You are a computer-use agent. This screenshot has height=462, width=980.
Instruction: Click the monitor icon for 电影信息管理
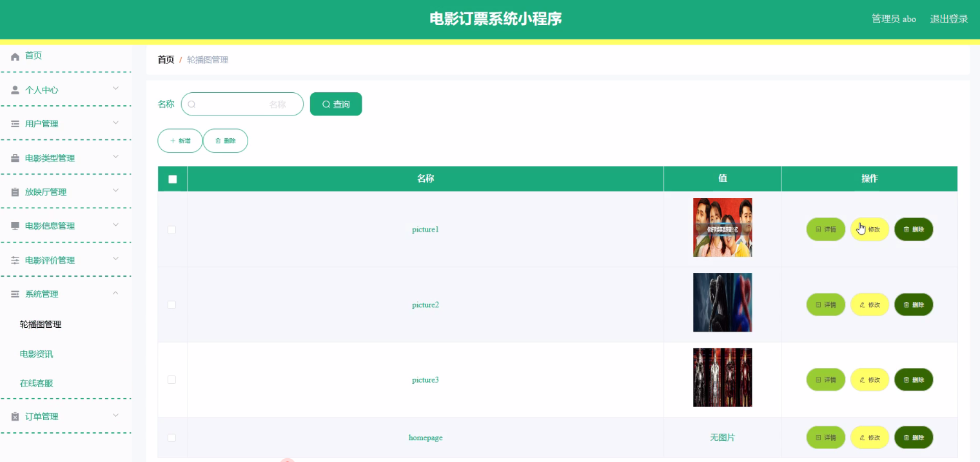pos(14,225)
